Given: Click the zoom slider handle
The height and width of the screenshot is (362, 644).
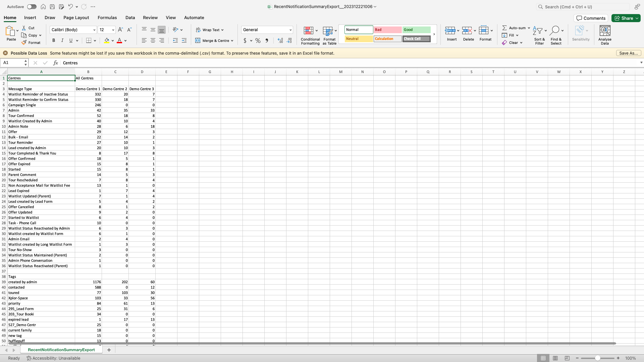Looking at the screenshot, I should [598, 358].
